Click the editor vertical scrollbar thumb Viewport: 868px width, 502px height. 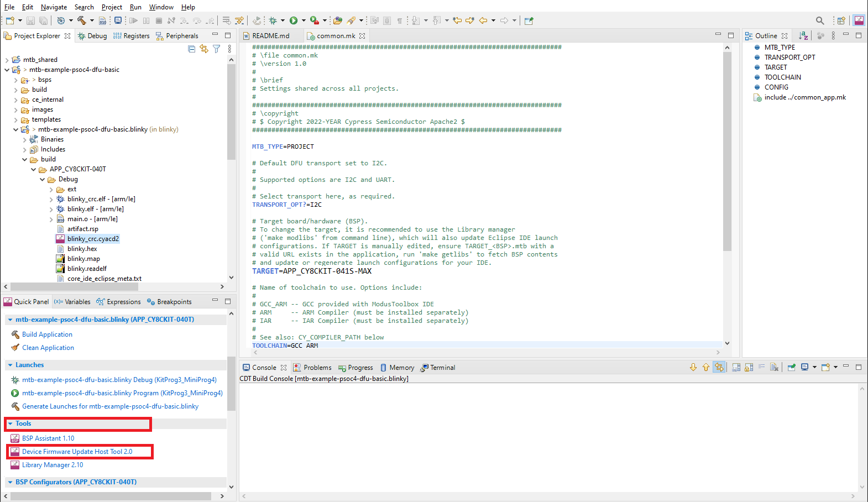tap(727, 152)
